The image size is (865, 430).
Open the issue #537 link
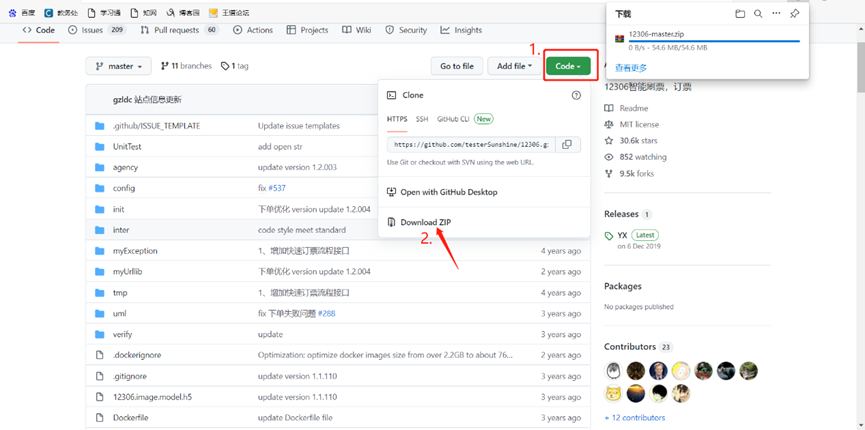click(277, 188)
